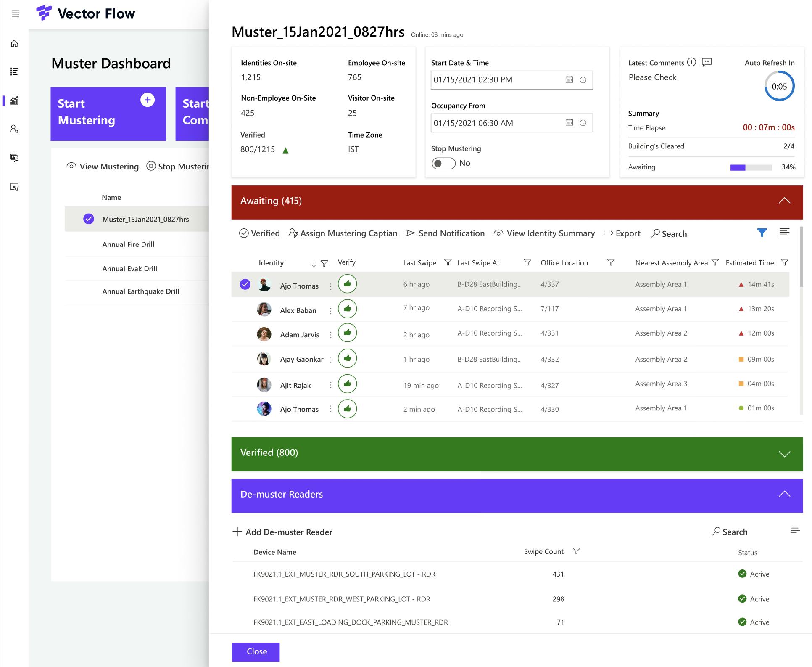Click the blue filter icon in Awaiting toolbar
The width and height of the screenshot is (812, 667).
(762, 233)
